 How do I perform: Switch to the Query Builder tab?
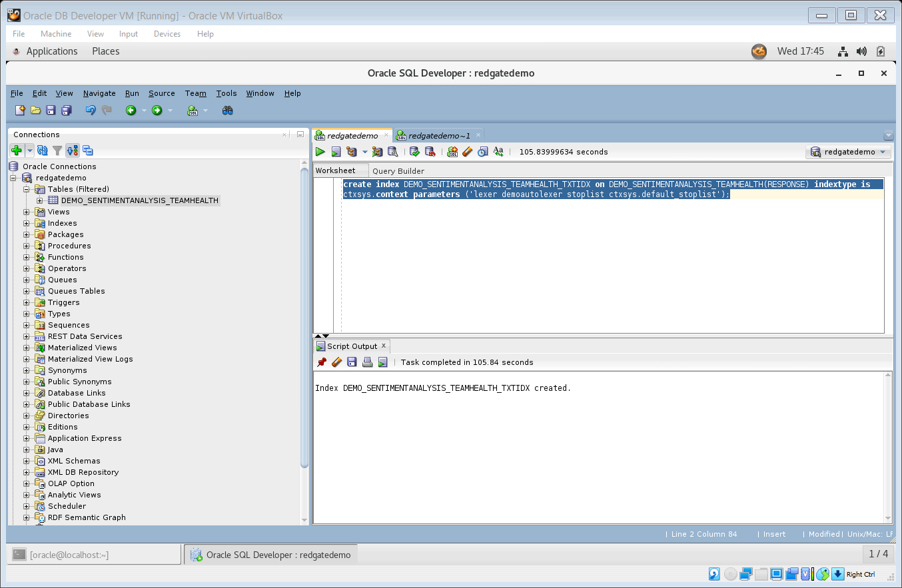coord(398,171)
